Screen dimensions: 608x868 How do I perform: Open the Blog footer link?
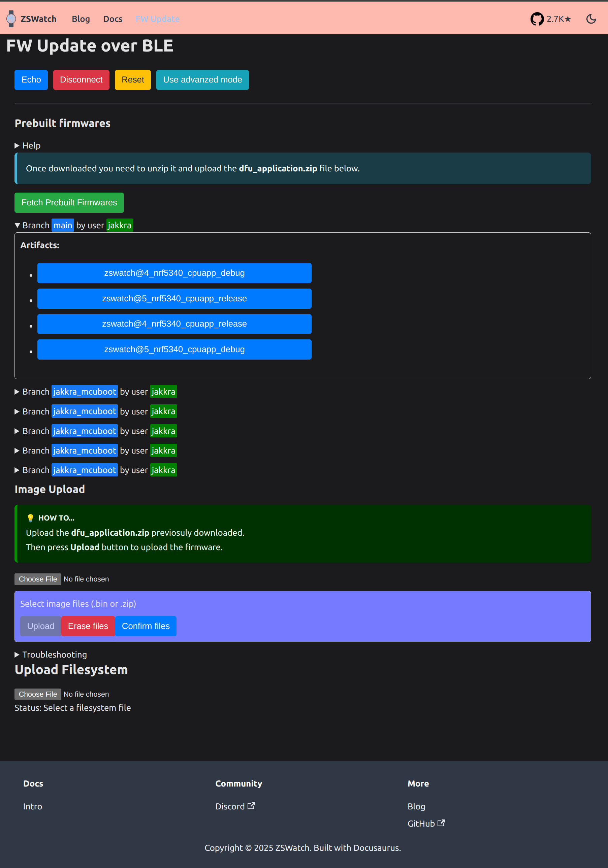pos(416,806)
